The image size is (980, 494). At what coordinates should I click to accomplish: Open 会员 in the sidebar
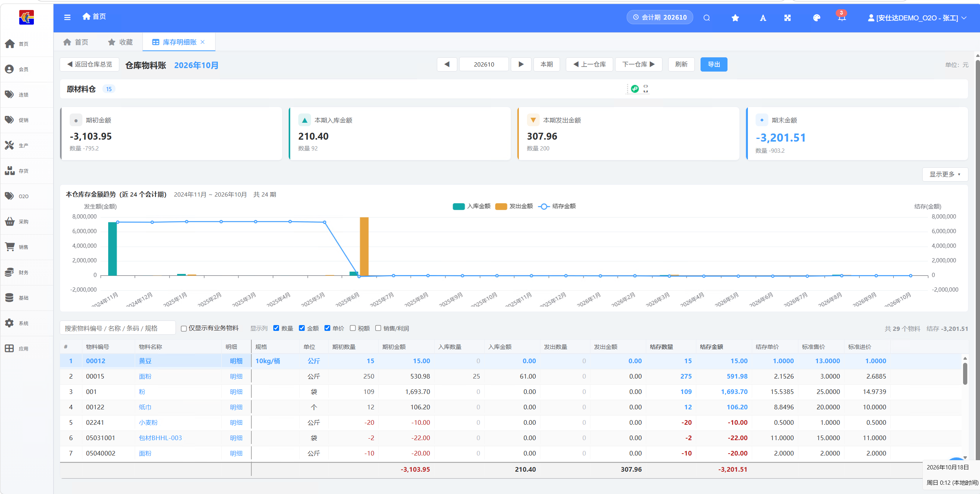coord(27,69)
